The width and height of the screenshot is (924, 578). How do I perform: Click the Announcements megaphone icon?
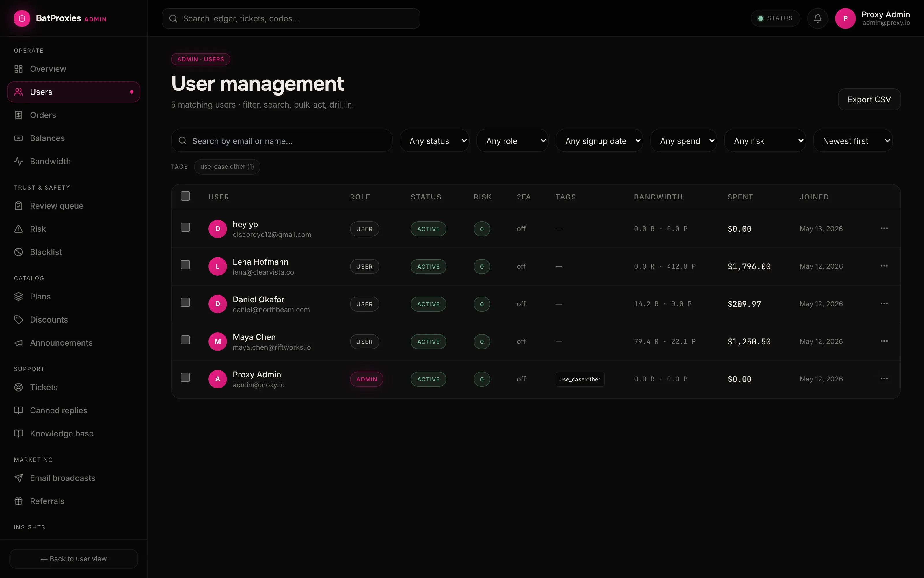[18, 343]
